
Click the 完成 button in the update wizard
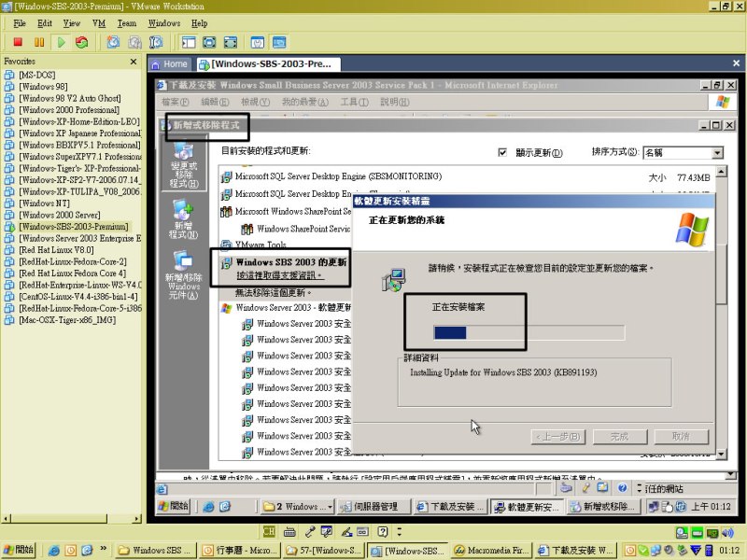[620, 437]
